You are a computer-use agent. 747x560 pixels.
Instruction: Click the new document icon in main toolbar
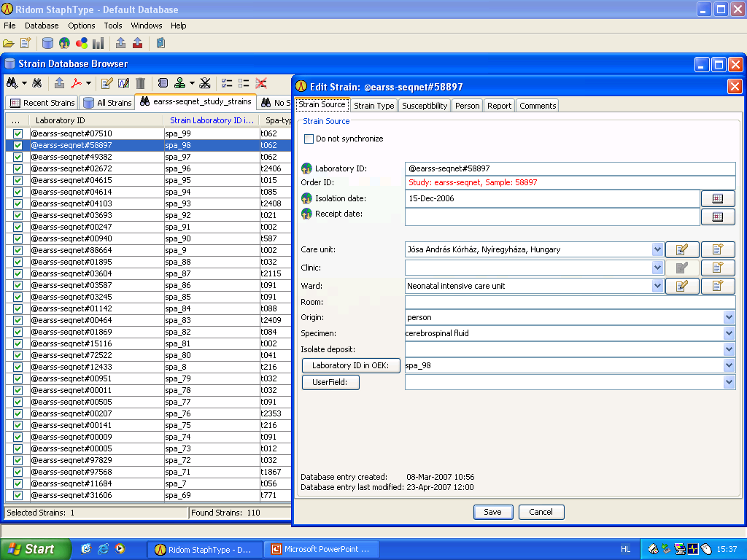(x=26, y=43)
